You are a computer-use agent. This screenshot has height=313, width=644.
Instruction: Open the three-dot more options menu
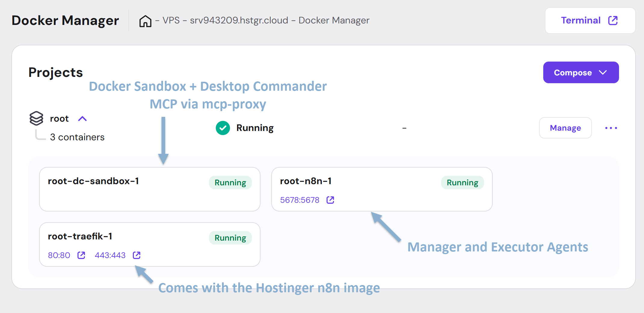tap(611, 128)
